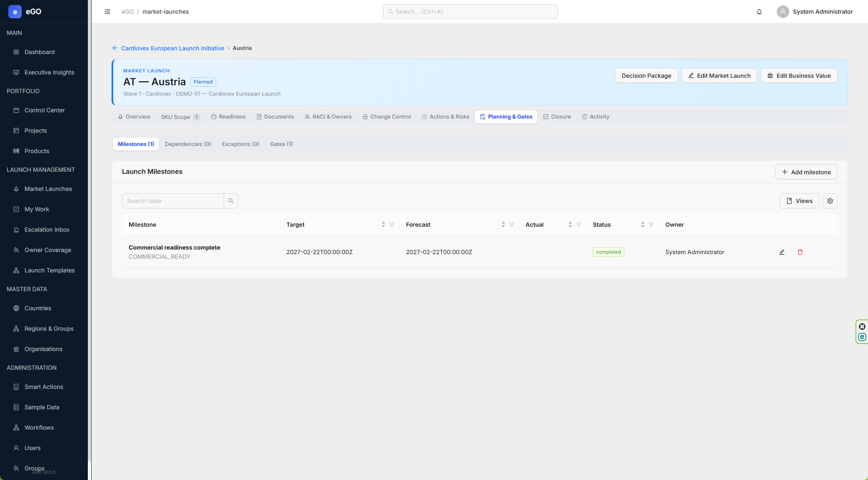Click the completed status badge
The height and width of the screenshot is (480, 868).
[x=609, y=252]
